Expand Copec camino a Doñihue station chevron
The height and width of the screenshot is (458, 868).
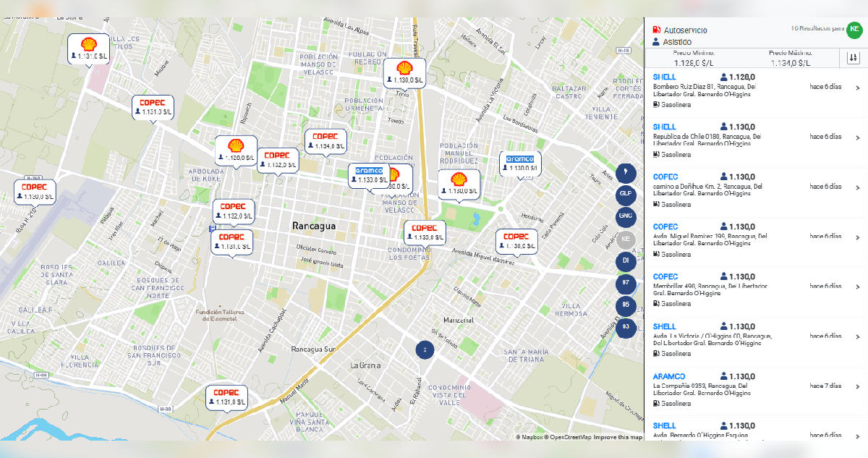pyautogui.click(x=858, y=187)
